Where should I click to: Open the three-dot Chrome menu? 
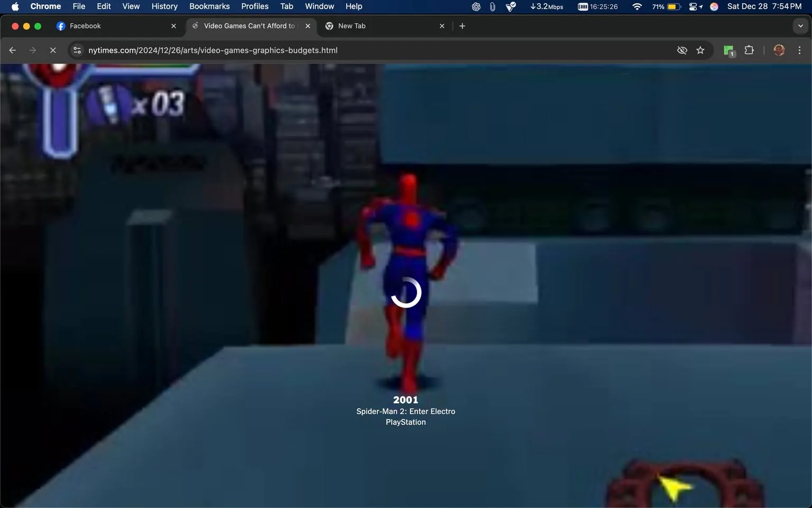[x=799, y=50]
